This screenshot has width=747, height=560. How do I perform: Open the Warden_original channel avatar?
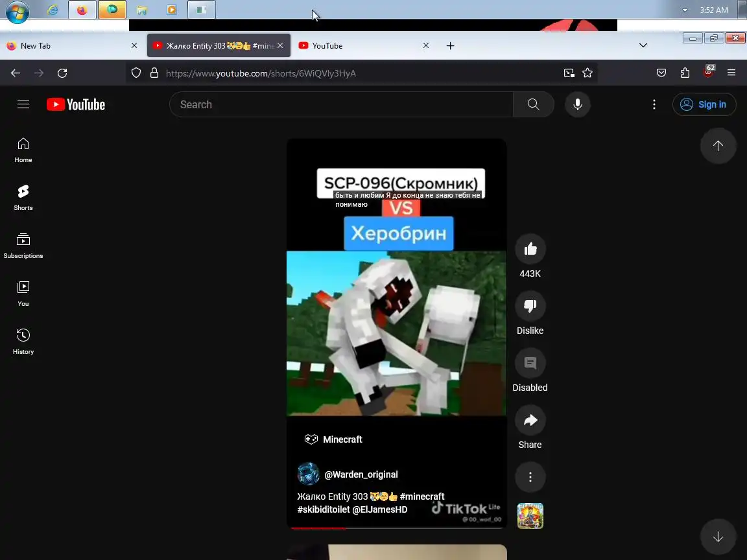(308, 474)
